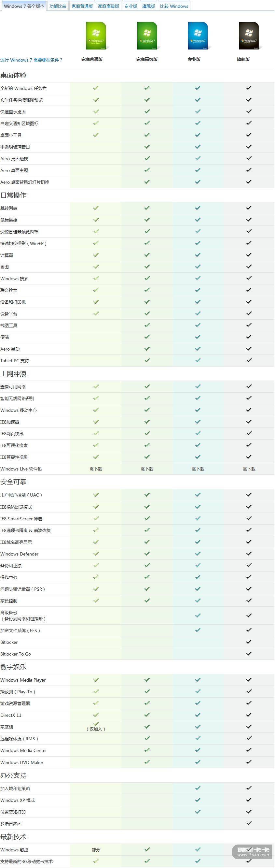Click 家庭高级版 checkmark for 半透明玻璃窗口
The height and width of the screenshot is (868, 275).
(147, 147)
